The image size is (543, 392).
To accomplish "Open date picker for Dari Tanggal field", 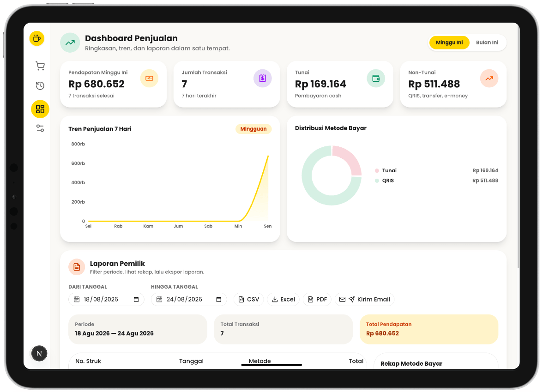I will pos(136,300).
